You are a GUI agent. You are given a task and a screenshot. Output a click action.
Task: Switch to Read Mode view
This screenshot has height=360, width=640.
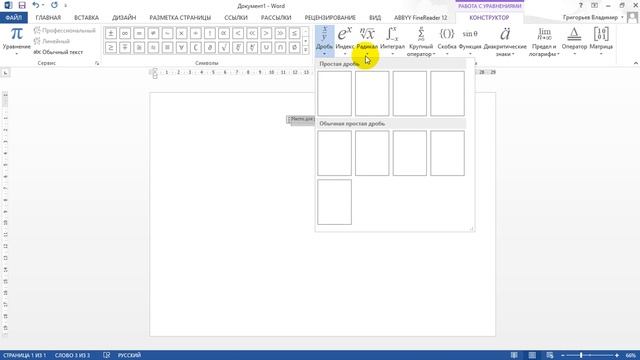[514, 355]
